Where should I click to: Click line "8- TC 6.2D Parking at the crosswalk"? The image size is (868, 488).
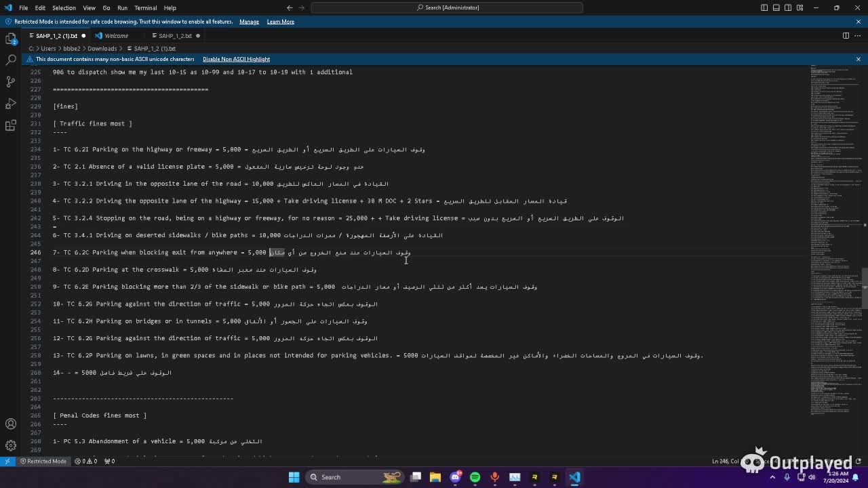(184, 270)
